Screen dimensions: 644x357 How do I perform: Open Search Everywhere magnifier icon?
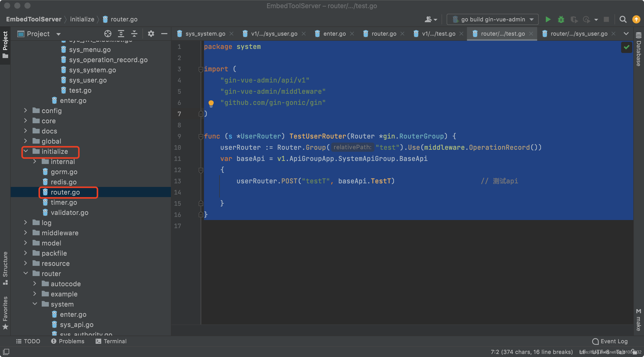623,19
